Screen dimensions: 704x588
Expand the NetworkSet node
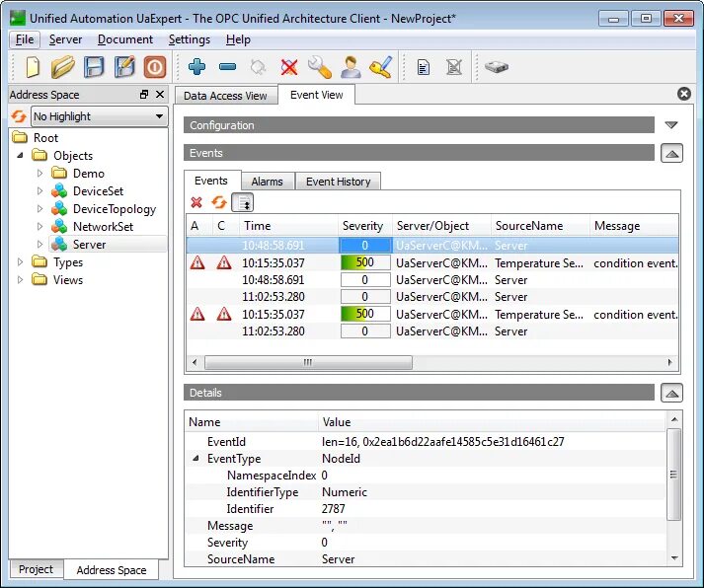pos(39,227)
